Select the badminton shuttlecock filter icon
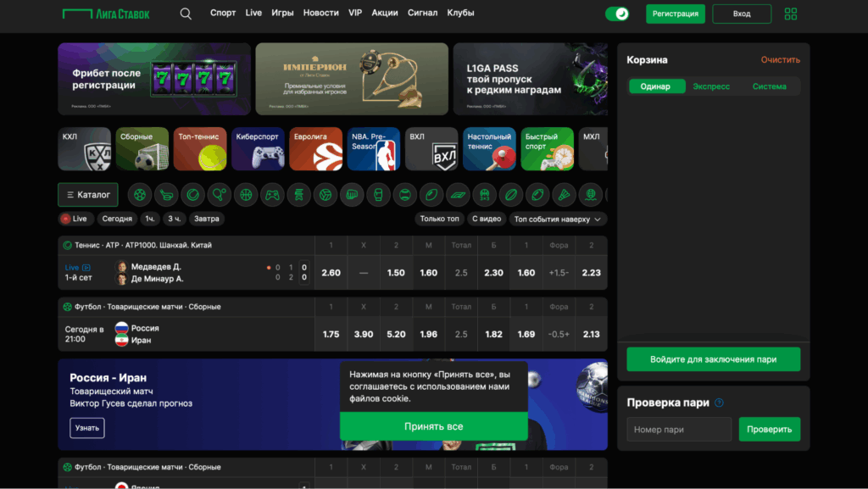The image size is (868, 489). (564, 195)
